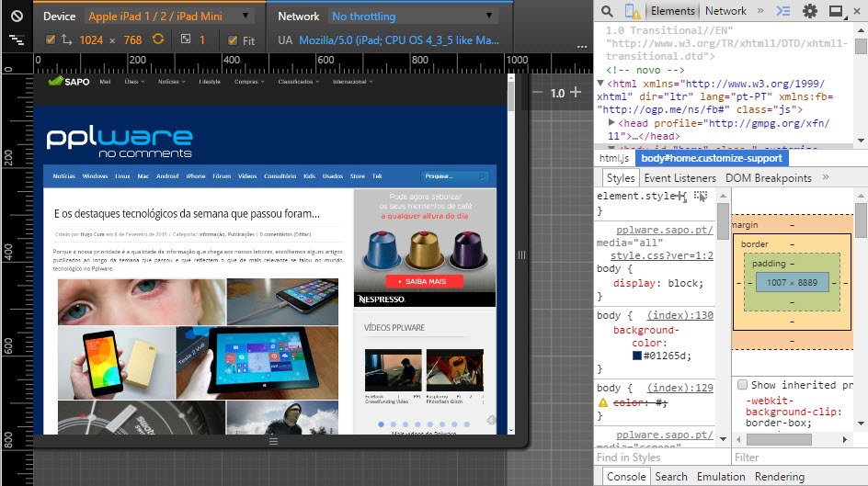The width and height of the screenshot is (868, 486).
Task: Open the media queries inspector icon
Action: click(17, 40)
